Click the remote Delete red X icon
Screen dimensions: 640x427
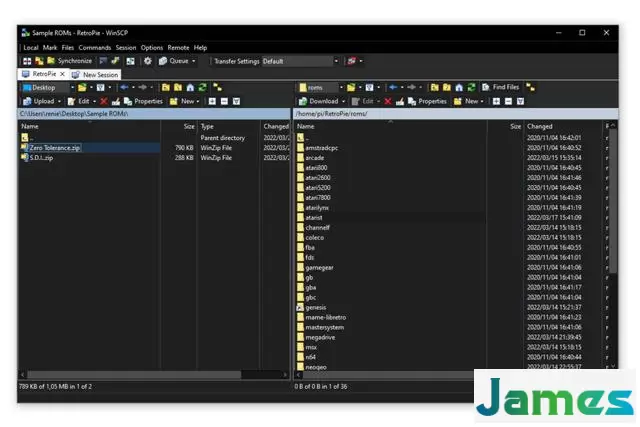388,101
